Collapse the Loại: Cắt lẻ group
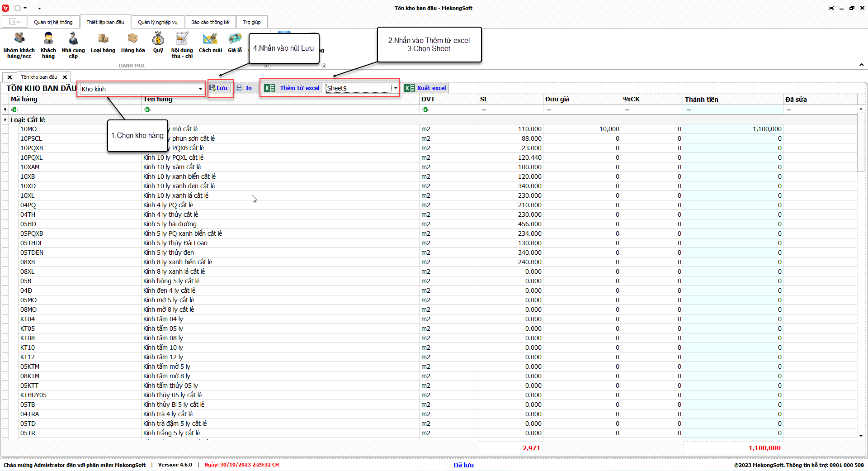 click(x=5, y=120)
